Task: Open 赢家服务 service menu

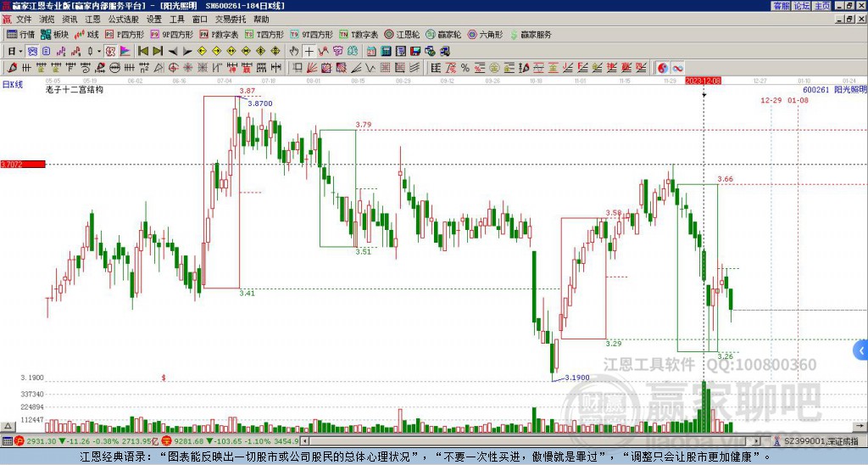Action: pyautogui.click(x=531, y=35)
